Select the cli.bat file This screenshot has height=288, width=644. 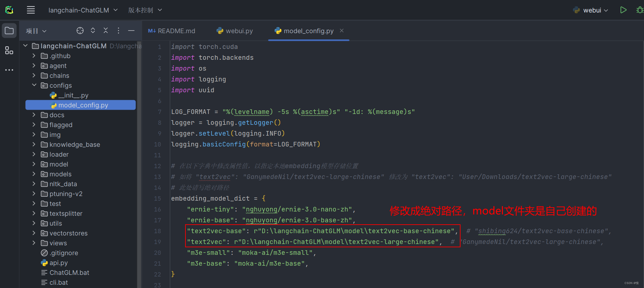(x=54, y=282)
